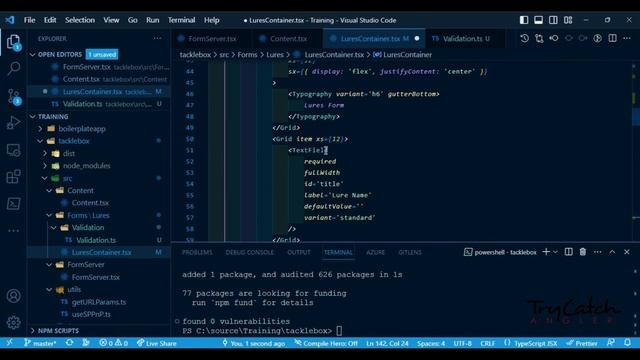Kill the terminal with trash icon

583,252
